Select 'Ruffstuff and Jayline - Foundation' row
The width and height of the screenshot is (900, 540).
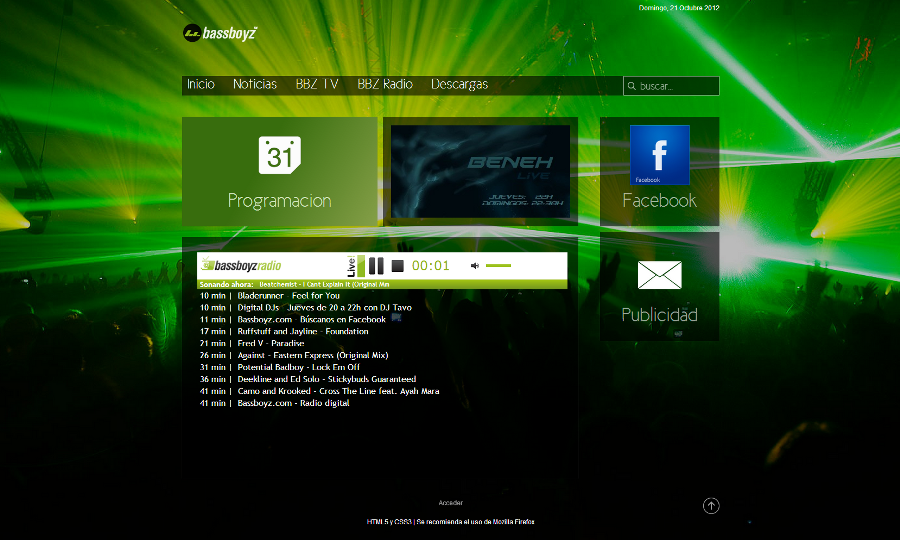[284, 332]
